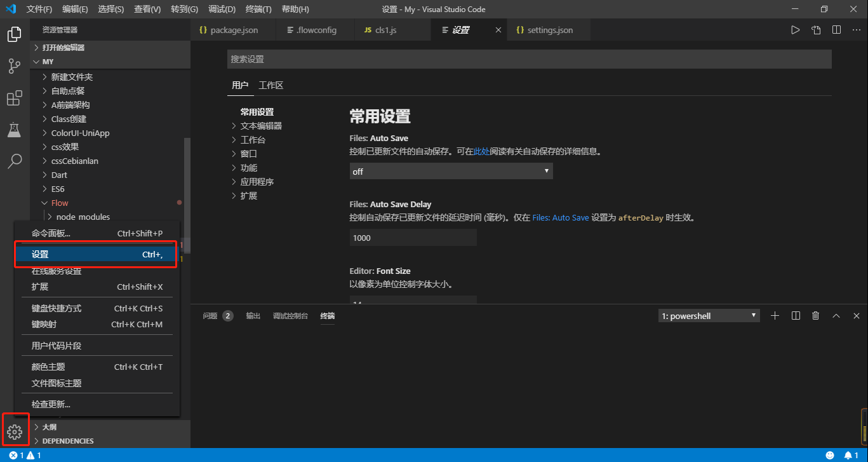Add a new terminal with plus icon
868x462 pixels.
[x=775, y=316]
